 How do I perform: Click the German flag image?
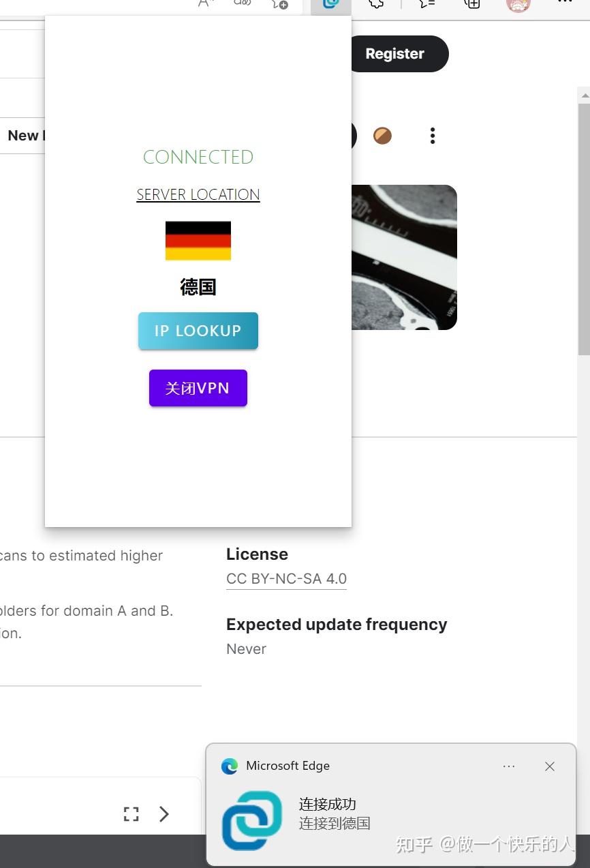click(198, 241)
